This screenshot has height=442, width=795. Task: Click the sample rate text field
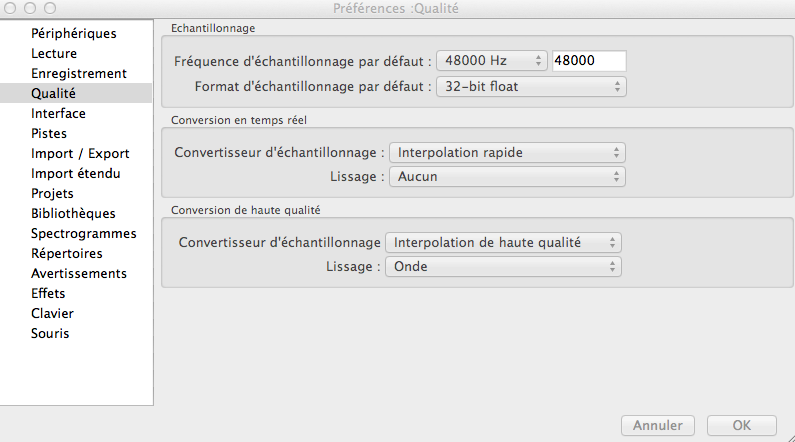(x=589, y=61)
